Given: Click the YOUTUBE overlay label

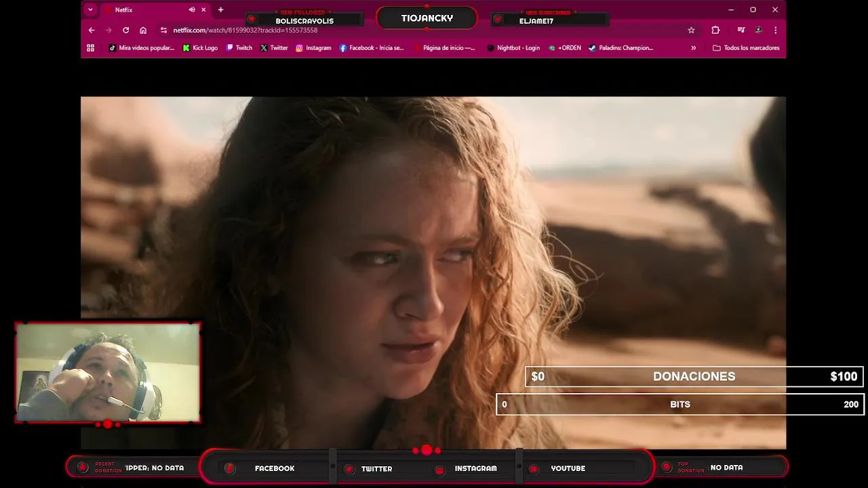Looking at the screenshot, I should [x=568, y=468].
